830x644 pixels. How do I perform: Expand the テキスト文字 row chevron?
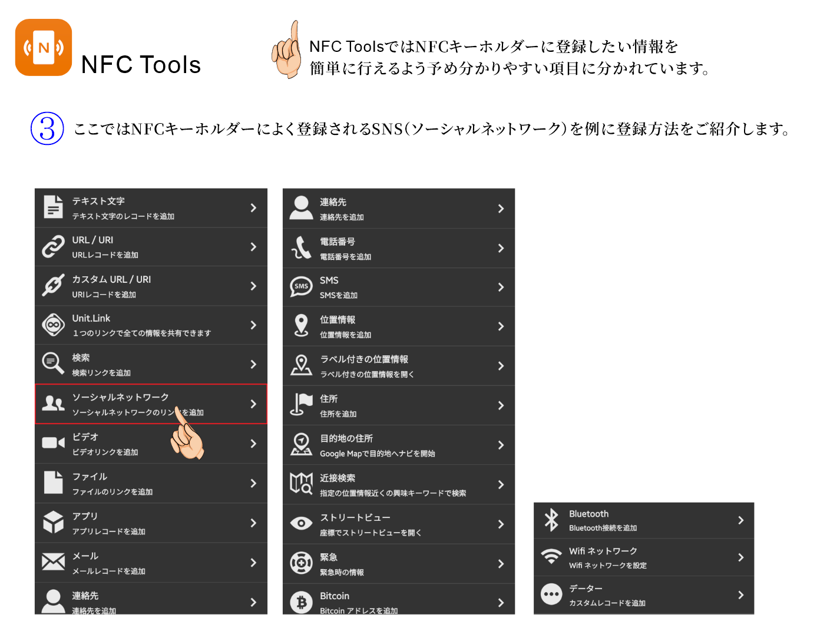point(253,207)
